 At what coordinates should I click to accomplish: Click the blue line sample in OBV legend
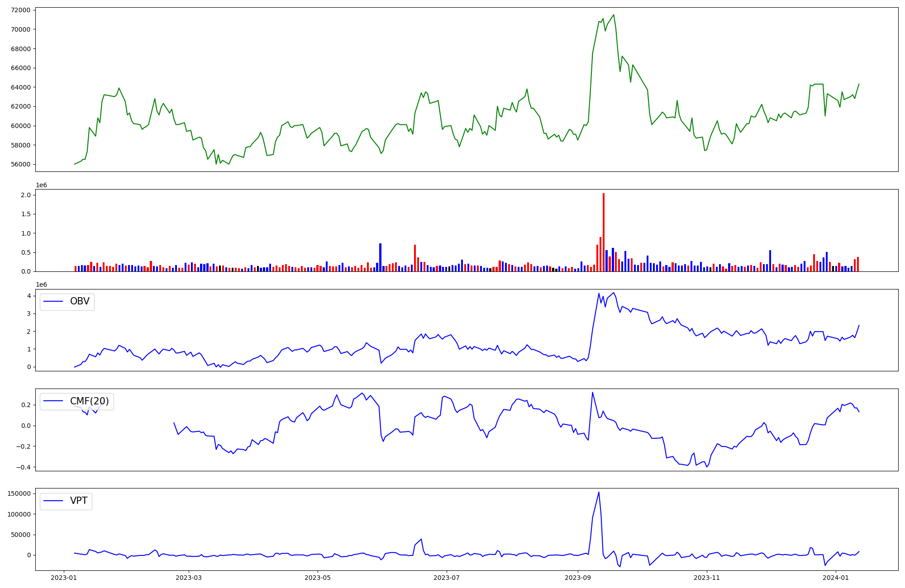point(53,302)
